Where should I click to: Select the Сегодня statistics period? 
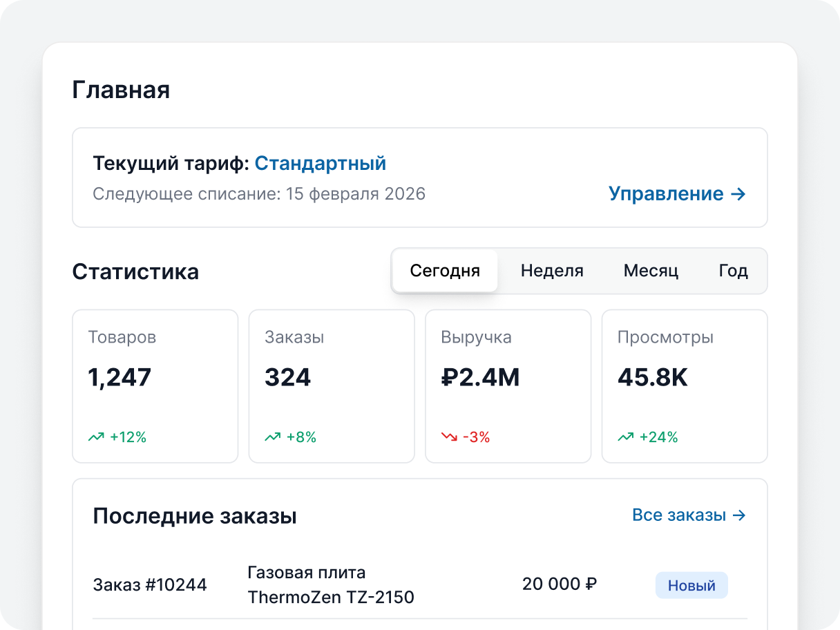tap(445, 271)
